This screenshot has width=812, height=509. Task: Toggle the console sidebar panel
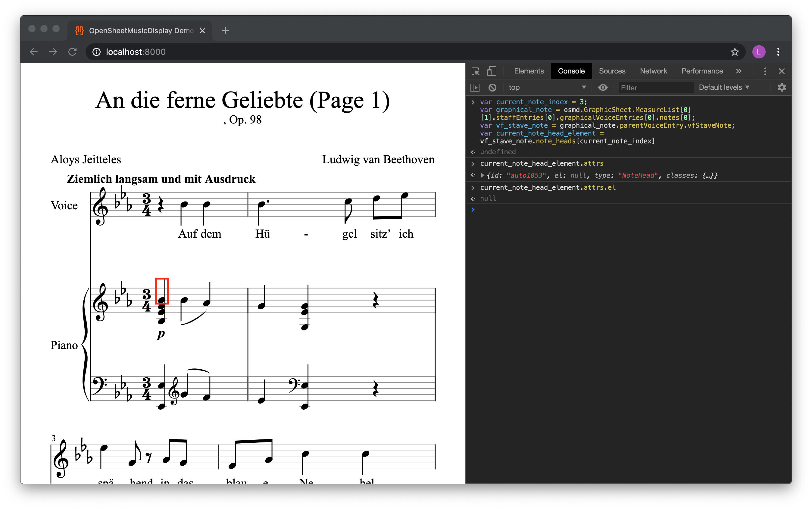click(475, 88)
